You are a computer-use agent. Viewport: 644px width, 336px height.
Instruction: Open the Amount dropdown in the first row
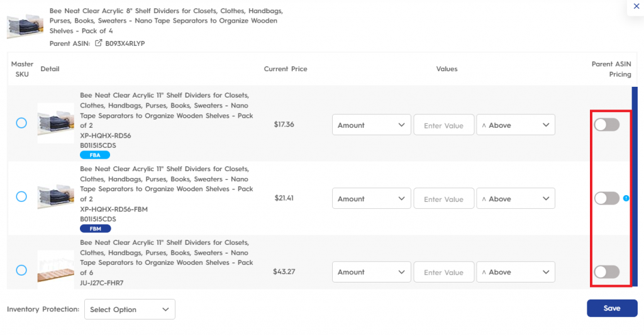tap(371, 125)
